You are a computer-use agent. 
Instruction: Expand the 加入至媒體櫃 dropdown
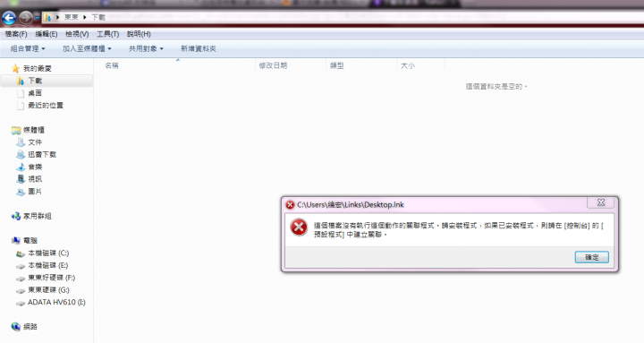click(87, 48)
